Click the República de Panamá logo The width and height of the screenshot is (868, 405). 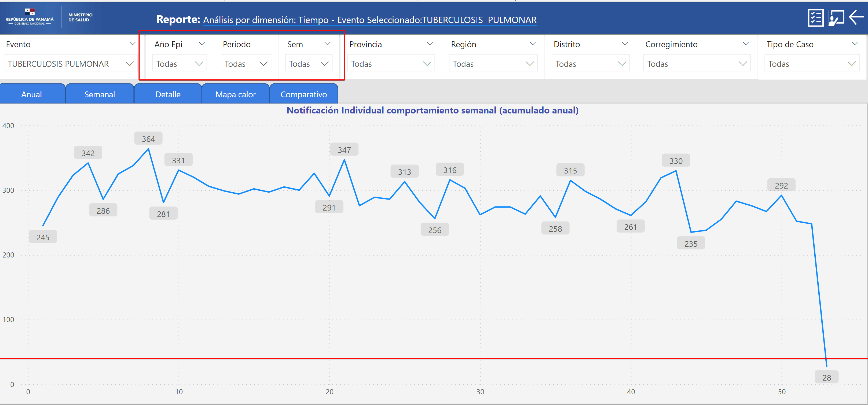click(30, 17)
